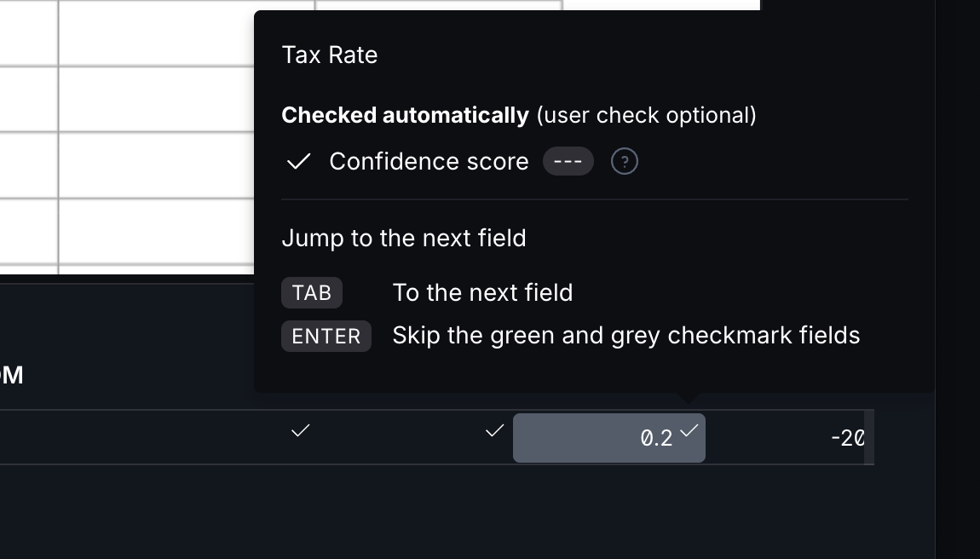Click the "To the next field" description
This screenshot has height=559, width=980.
click(482, 292)
